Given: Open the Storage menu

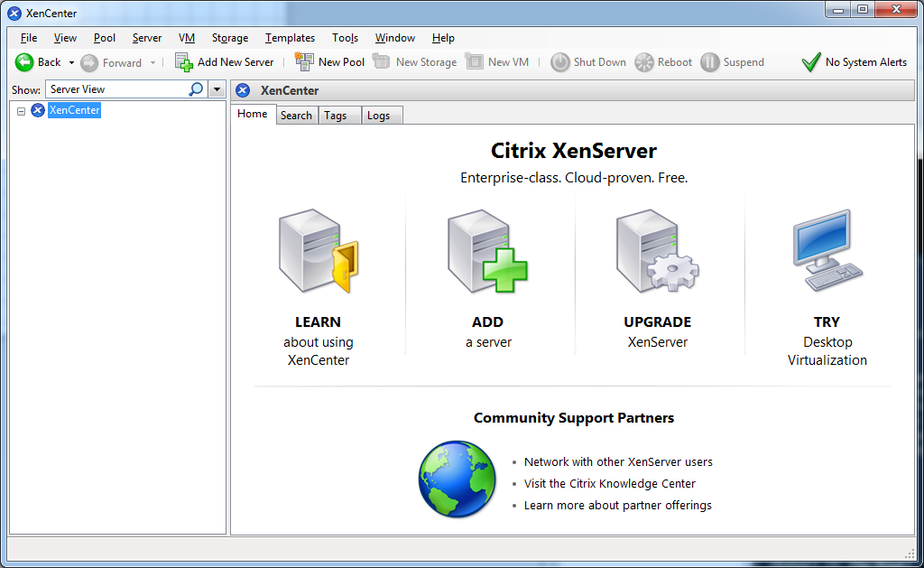Looking at the screenshot, I should (230, 38).
